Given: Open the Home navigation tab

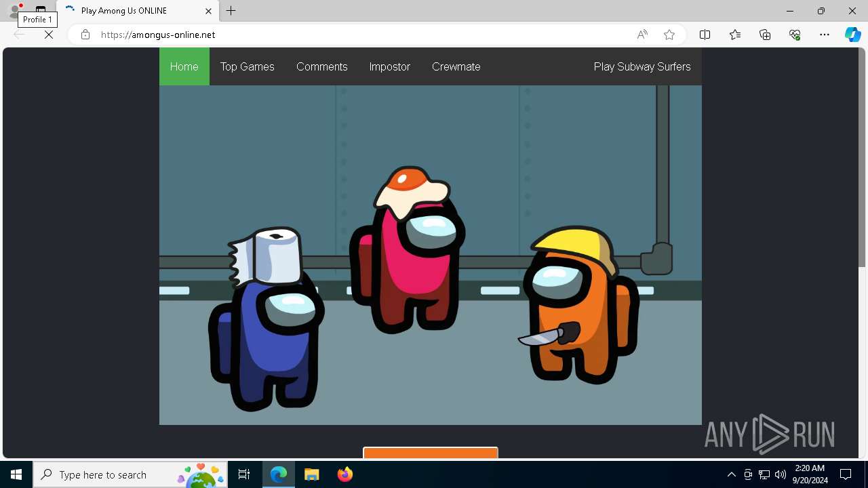Looking at the screenshot, I should point(184,66).
